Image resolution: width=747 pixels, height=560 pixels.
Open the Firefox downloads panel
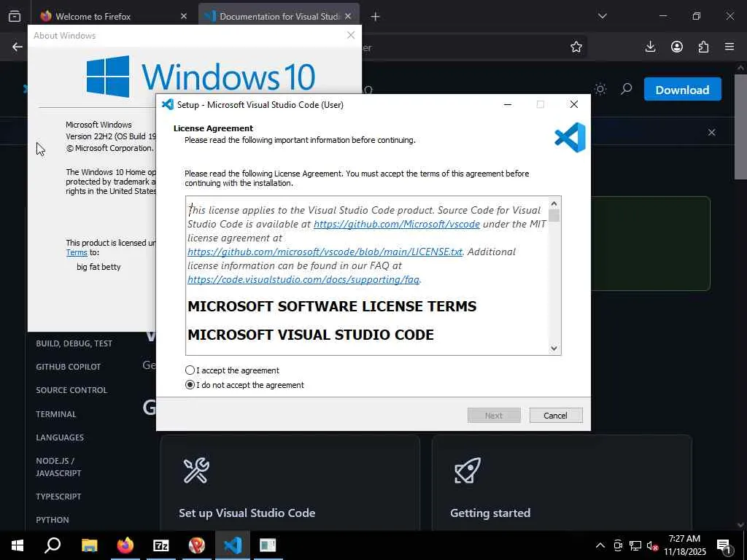(x=650, y=47)
